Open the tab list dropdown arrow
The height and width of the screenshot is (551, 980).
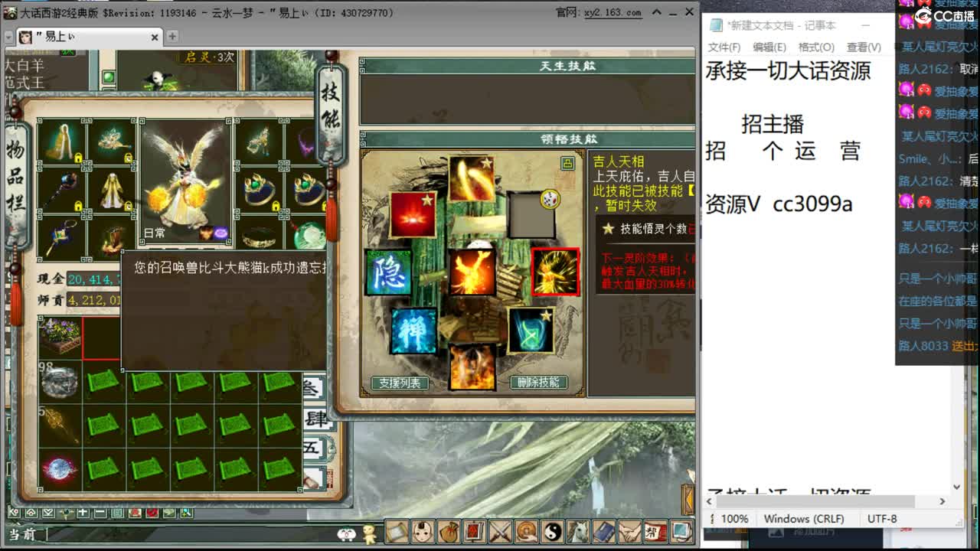(x=8, y=36)
